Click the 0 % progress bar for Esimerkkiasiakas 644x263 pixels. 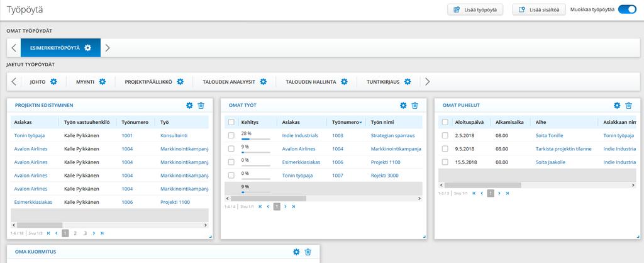pyautogui.click(x=256, y=165)
